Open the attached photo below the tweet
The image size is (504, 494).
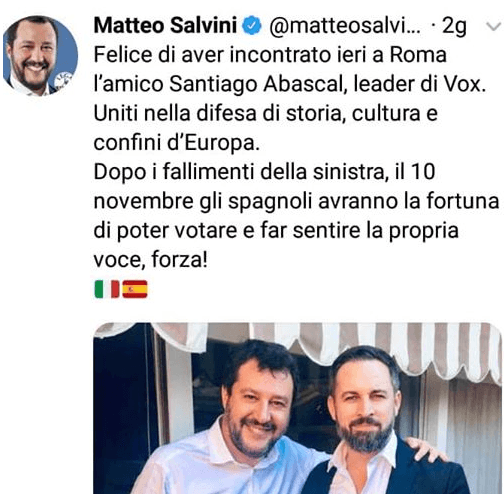pyautogui.click(x=297, y=408)
